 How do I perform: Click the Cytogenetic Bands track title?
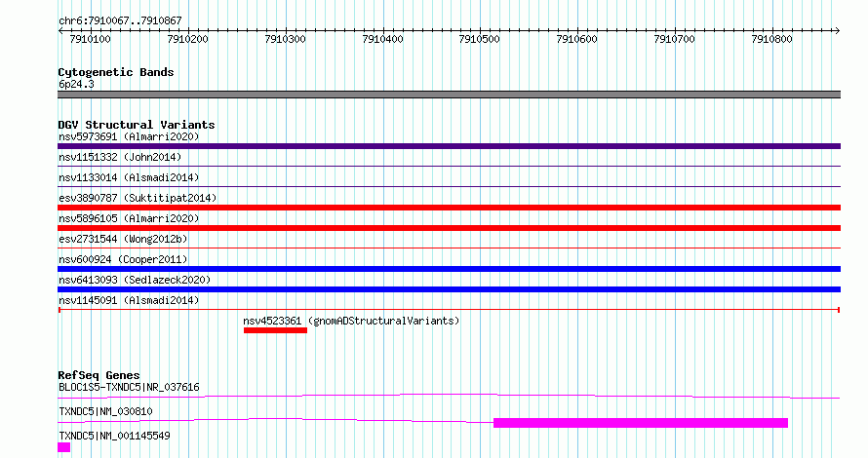[x=116, y=72]
